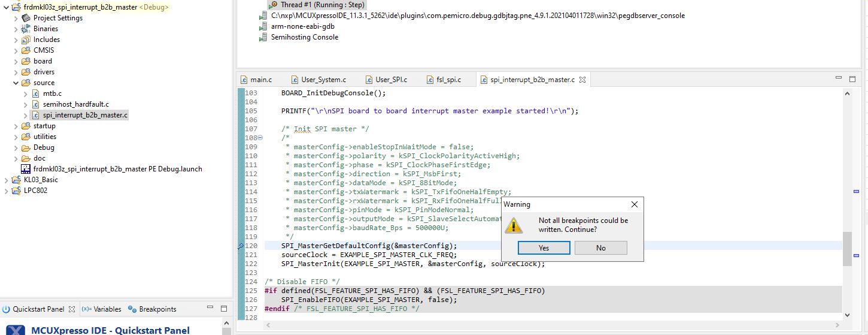Close the spi_interrupt_b2b_master.c editor tab
The width and height of the screenshot is (868, 335).
point(582,79)
